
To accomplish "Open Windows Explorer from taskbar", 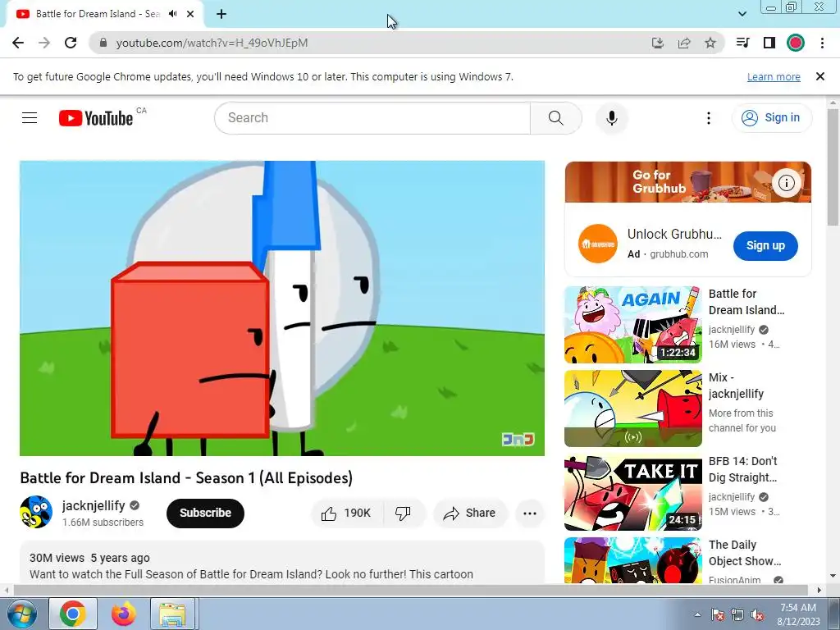I will point(172,614).
